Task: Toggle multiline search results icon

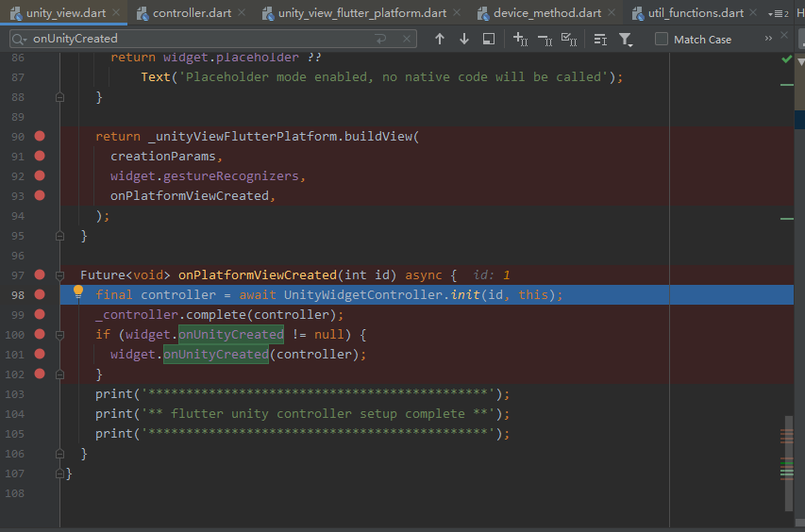Action: coord(600,40)
